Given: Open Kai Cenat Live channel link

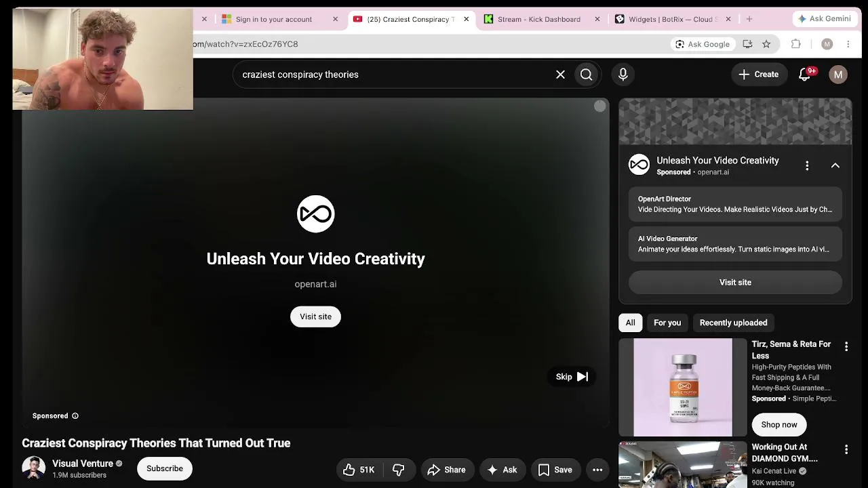Looking at the screenshot, I should (x=774, y=471).
